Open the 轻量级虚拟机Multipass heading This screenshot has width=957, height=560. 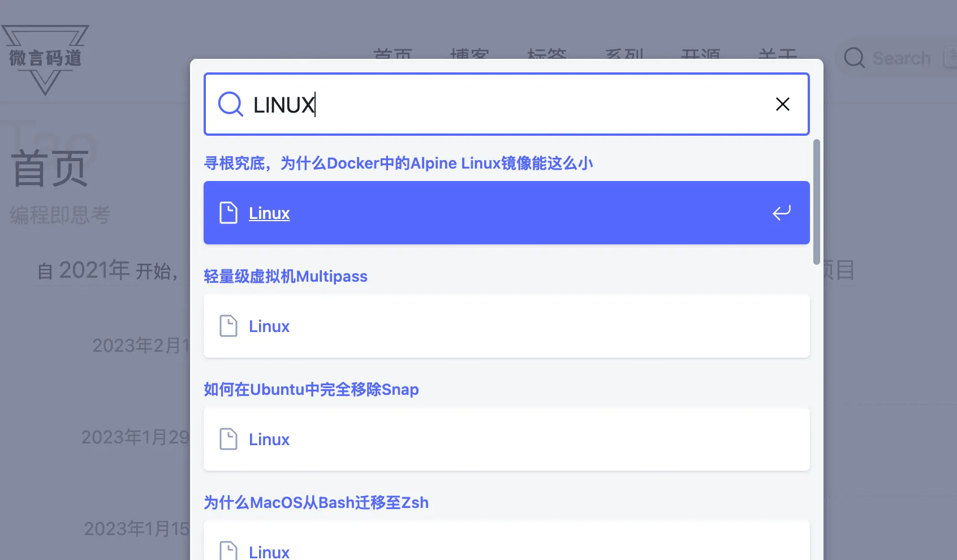coord(286,276)
